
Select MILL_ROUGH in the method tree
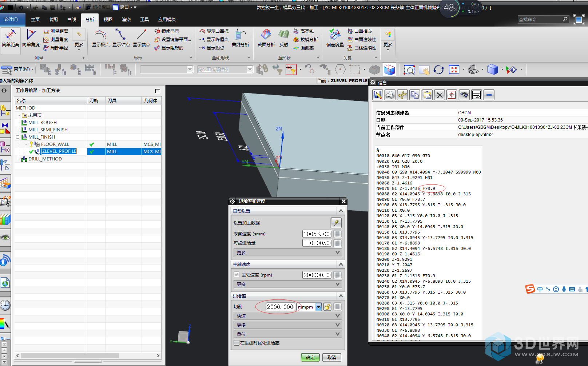pyautogui.click(x=43, y=123)
